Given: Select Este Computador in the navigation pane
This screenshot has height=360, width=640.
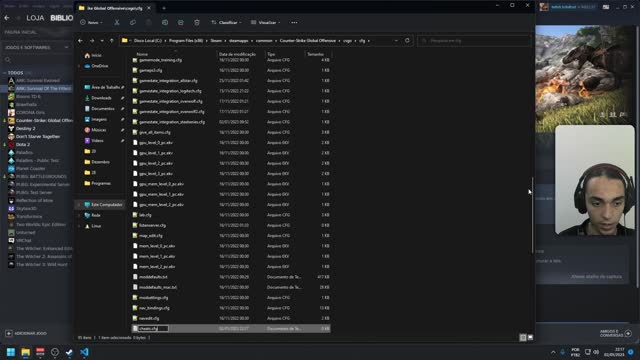Looking at the screenshot, I should point(107,204).
